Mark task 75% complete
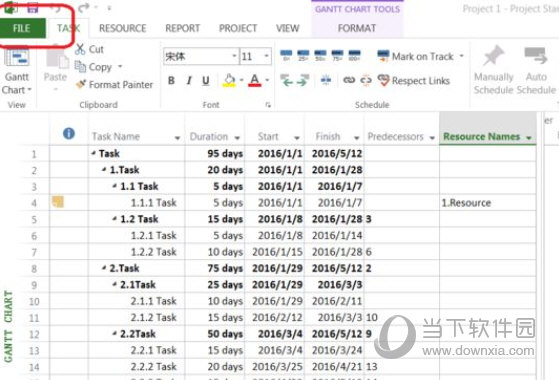The image size is (559, 380). pos(337,56)
